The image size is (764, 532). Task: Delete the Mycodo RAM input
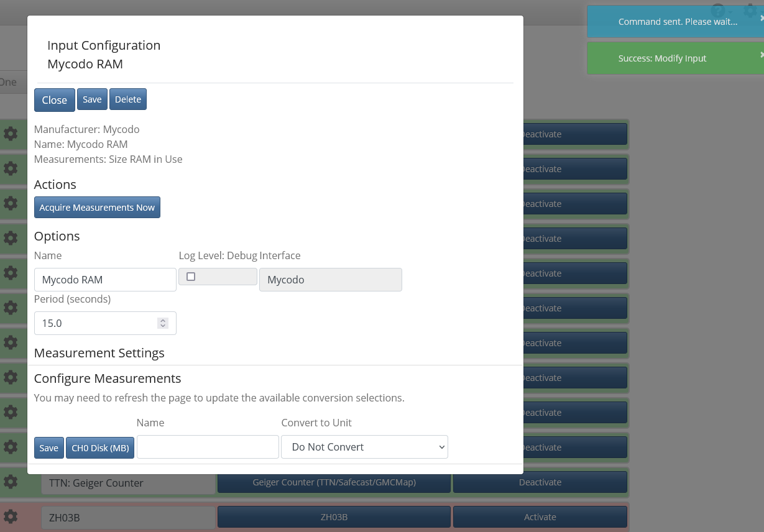[127, 99]
